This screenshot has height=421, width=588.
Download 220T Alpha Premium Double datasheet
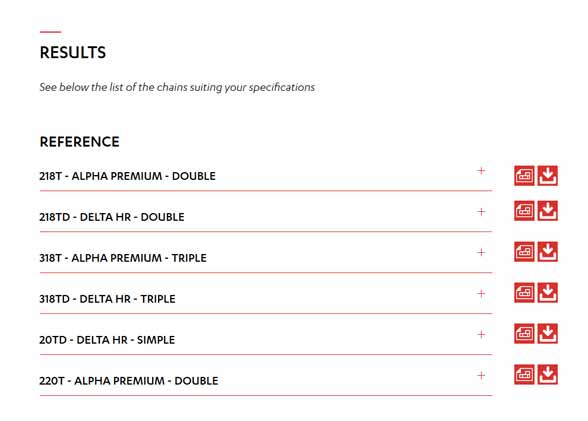tap(548, 375)
